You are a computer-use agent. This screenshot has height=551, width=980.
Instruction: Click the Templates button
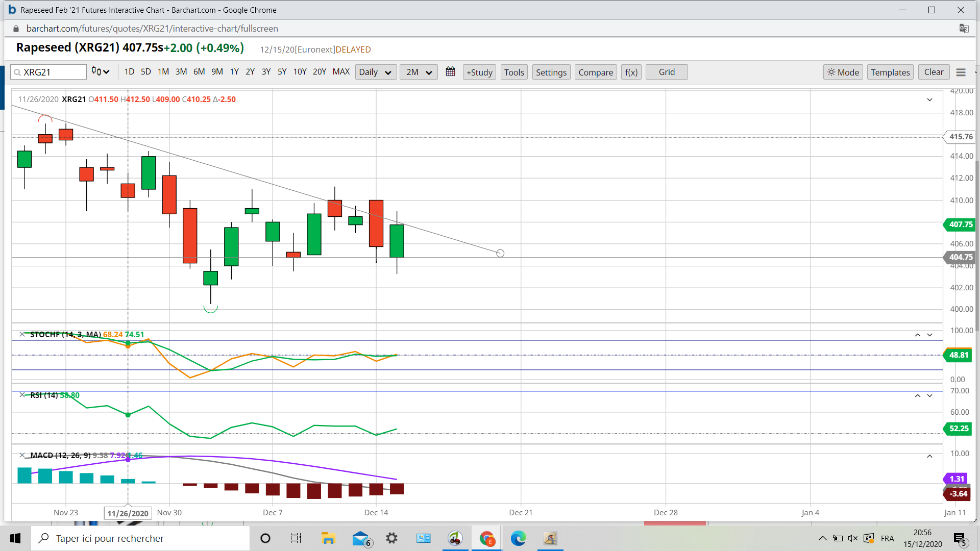coord(890,72)
